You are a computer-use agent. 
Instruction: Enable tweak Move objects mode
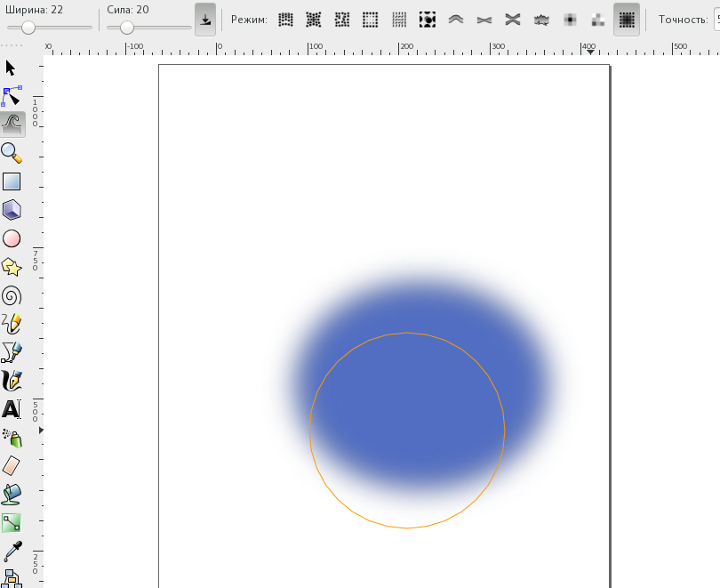(x=286, y=20)
